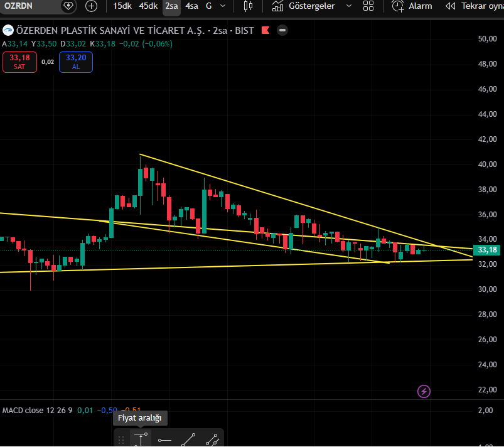The height and width of the screenshot is (447, 504).
Task: Add a symbol with the plus circle icon
Action: coord(91,6)
